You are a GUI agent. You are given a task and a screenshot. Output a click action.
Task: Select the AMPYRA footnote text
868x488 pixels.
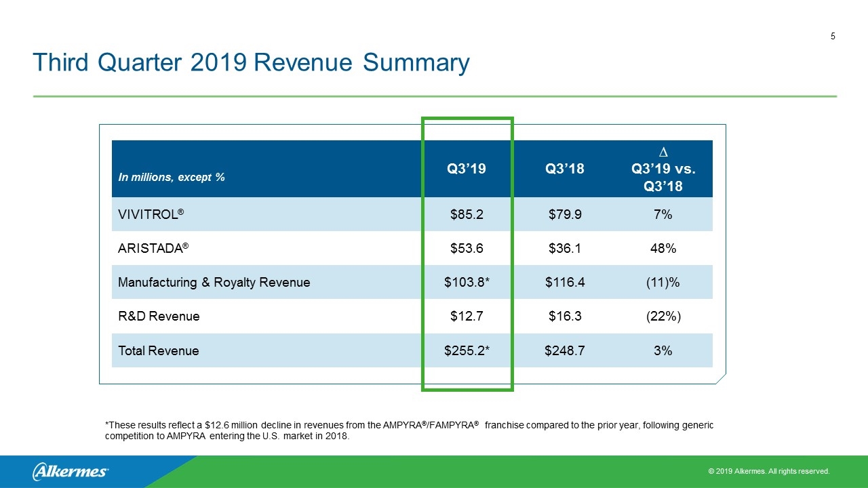(410, 430)
